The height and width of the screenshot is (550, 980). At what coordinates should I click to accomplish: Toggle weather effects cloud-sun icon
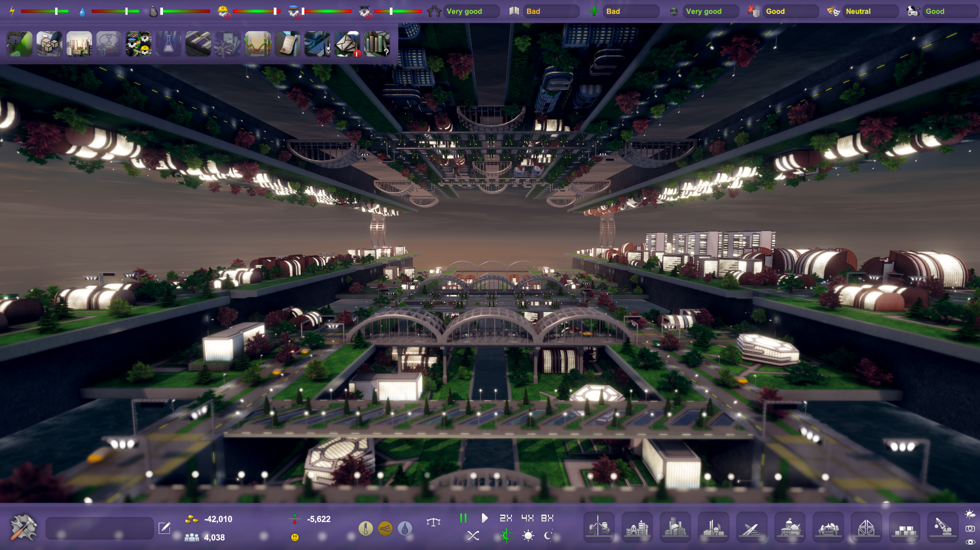[x=970, y=515]
